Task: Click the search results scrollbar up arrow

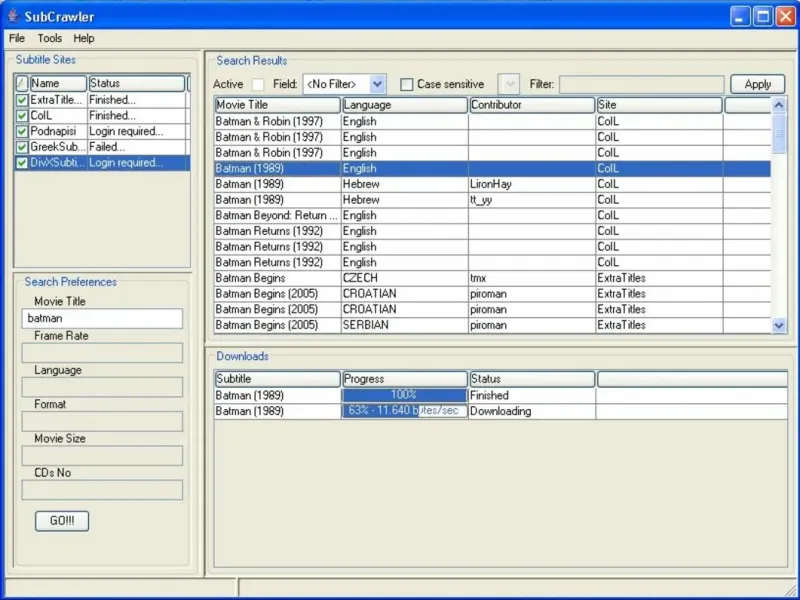Action: pyautogui.click(x=779, y=105)
